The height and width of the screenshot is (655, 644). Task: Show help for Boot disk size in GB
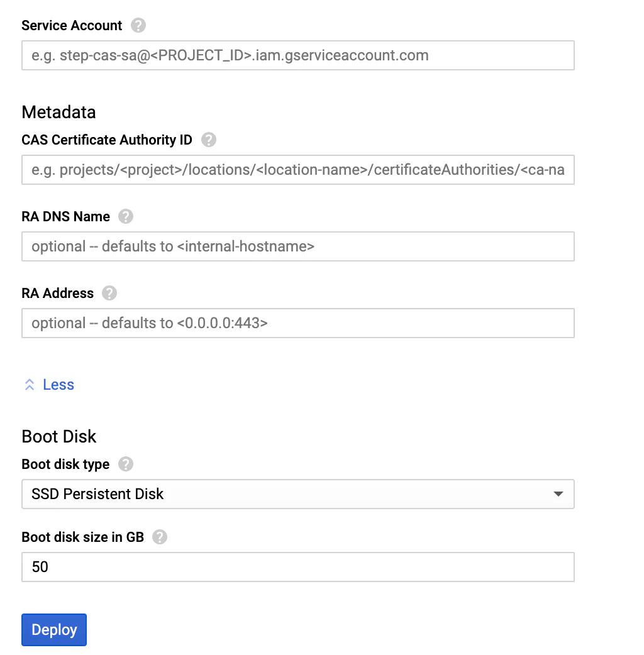click(160, 537)
